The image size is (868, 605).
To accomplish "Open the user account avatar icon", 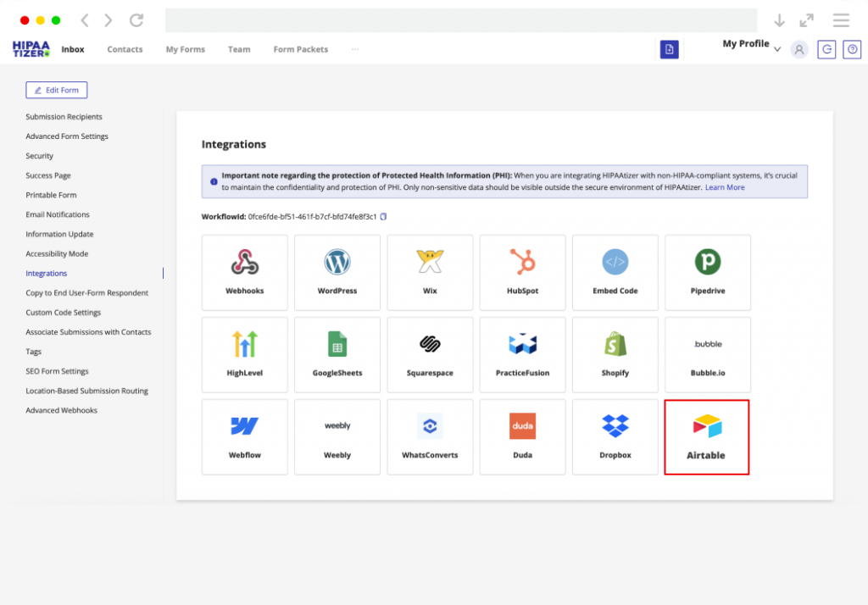I will point(798,49).
